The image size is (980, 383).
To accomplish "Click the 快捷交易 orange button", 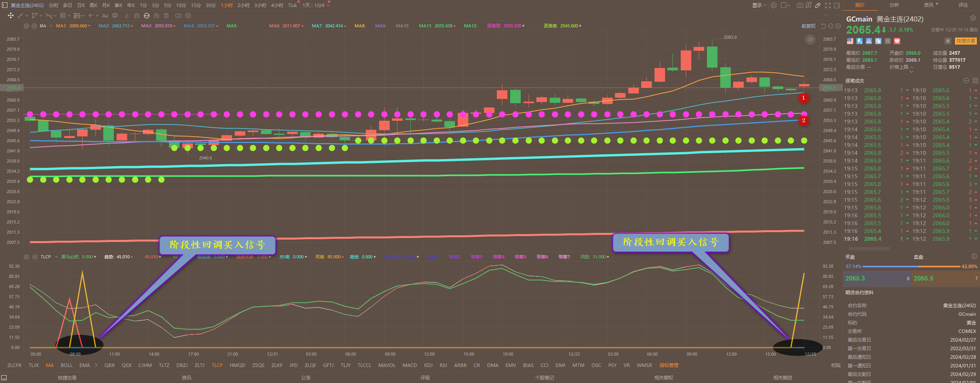I will point(966,41).
